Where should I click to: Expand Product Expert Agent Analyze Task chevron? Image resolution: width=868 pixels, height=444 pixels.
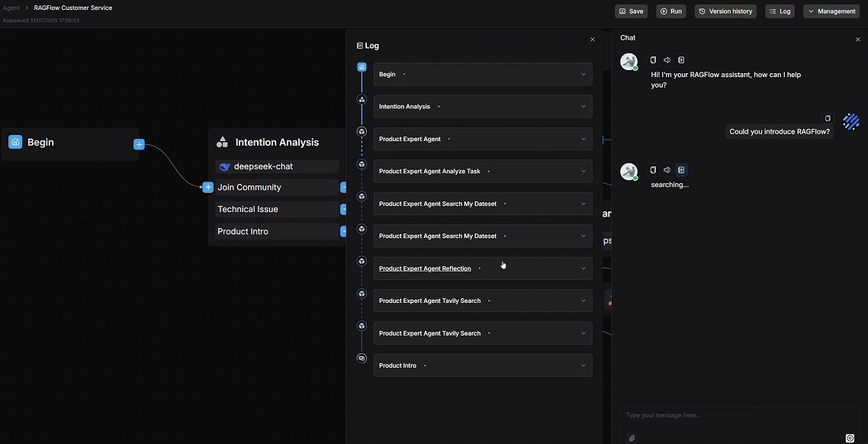(x=583, y=171)
